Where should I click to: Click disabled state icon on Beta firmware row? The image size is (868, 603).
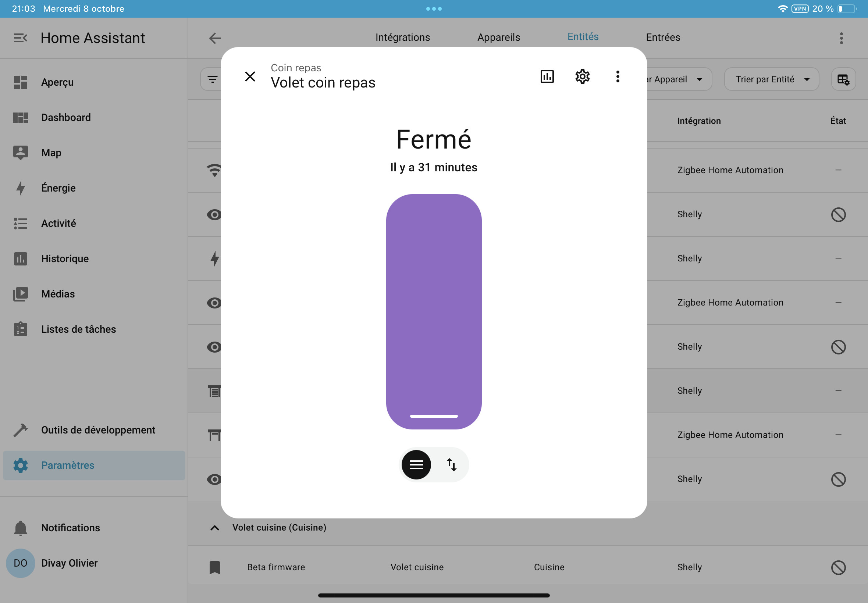coord(838,567)
